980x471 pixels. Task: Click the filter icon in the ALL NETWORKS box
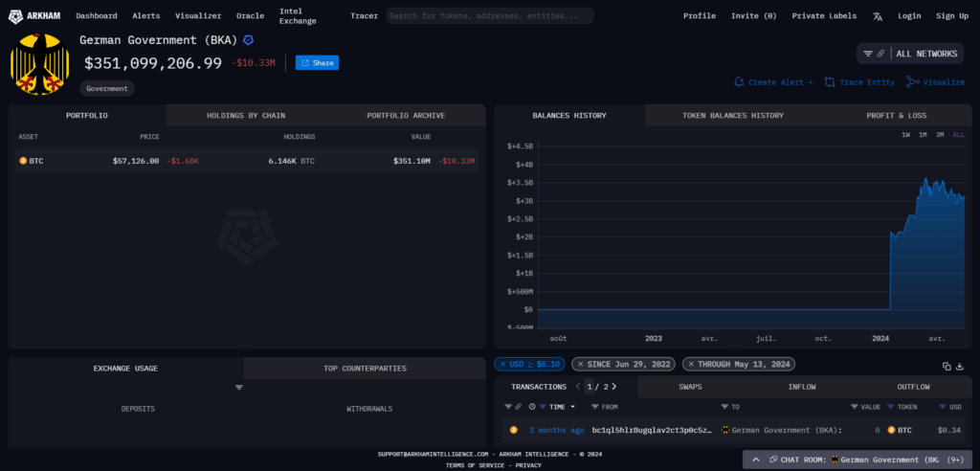pos(868,54)
